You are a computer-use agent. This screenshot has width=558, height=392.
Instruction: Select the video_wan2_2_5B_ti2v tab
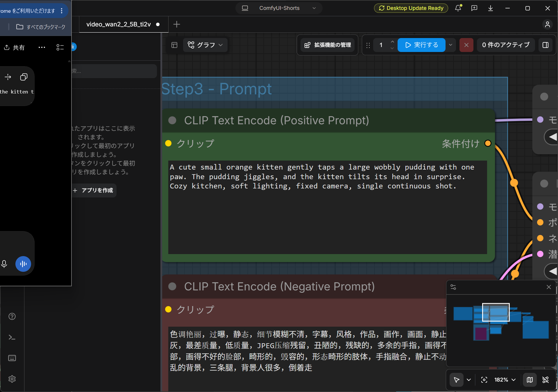tap(124, 24)
